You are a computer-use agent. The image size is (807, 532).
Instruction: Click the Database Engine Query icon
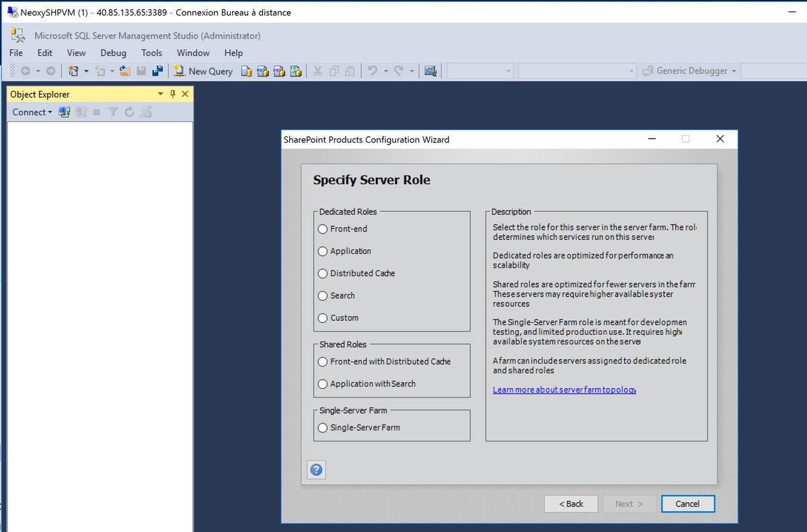pyautogui.click(x=247, y=71)
